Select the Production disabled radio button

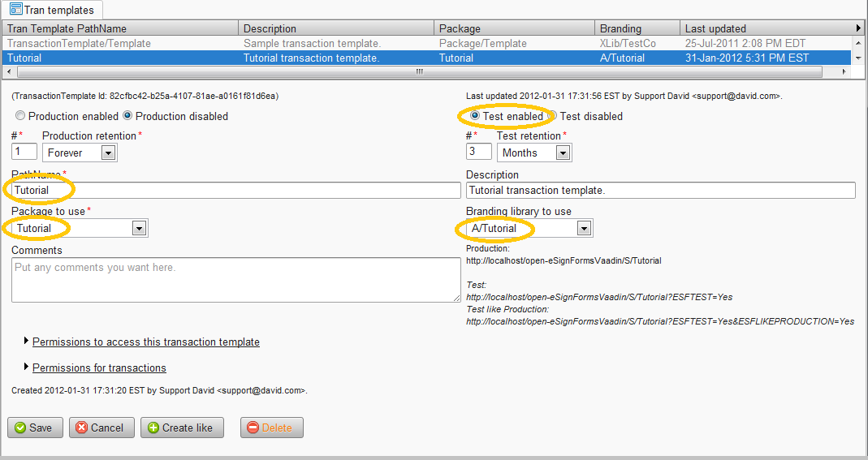[x=127, y=116]
